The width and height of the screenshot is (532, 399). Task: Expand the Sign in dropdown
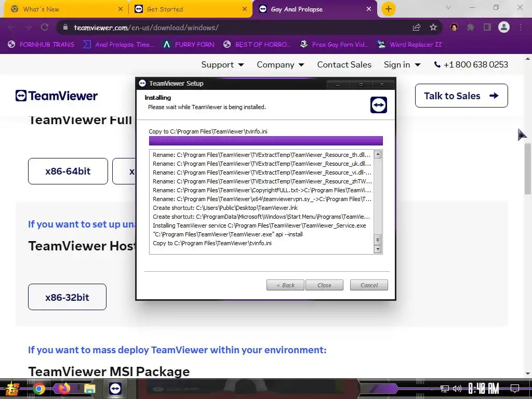402,64
